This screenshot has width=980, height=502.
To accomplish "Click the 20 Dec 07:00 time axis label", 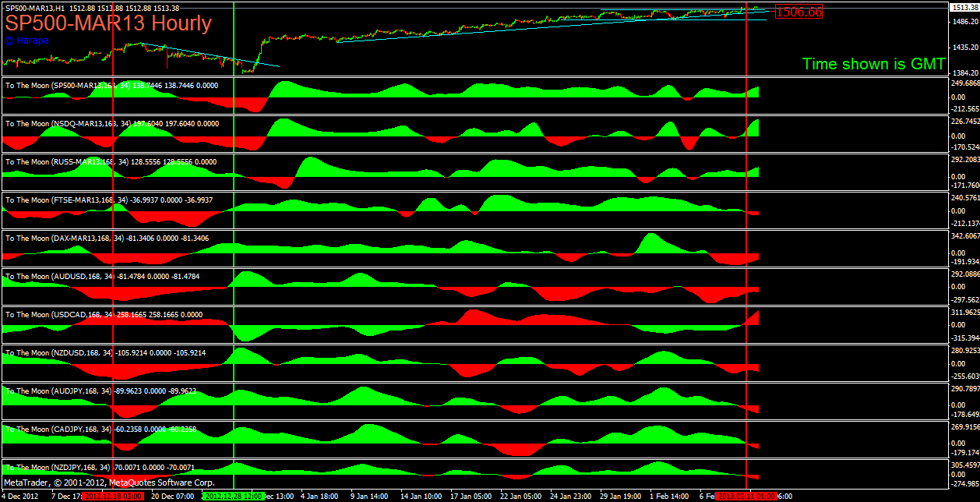I will click(172, 496).
